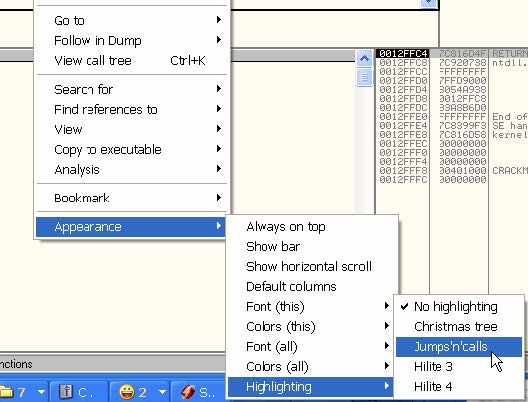The height and width of the screenshot is (402, 528).
Task: Select Hilite 3 highlighting scheme
Action: tap(458, 366)
